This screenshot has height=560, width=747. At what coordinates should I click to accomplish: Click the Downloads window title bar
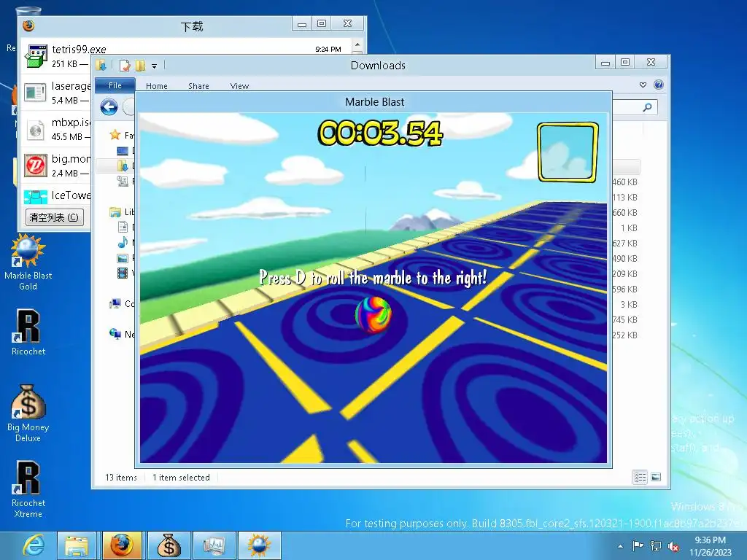coord(378,65)
